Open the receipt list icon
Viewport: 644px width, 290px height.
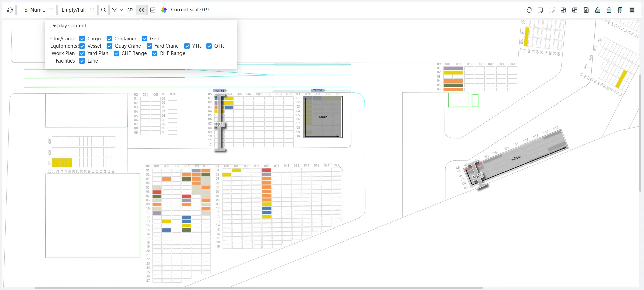pyautogui.click(x=620, y=10)
